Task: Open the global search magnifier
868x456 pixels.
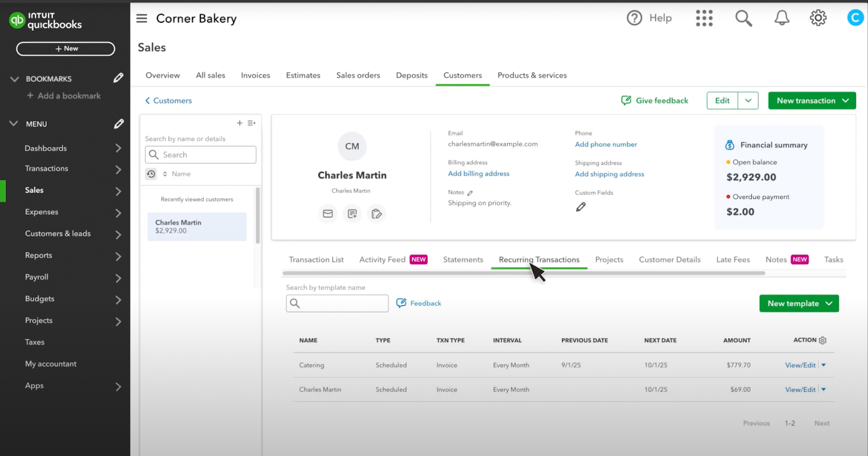Action: [x=743, y=18]
